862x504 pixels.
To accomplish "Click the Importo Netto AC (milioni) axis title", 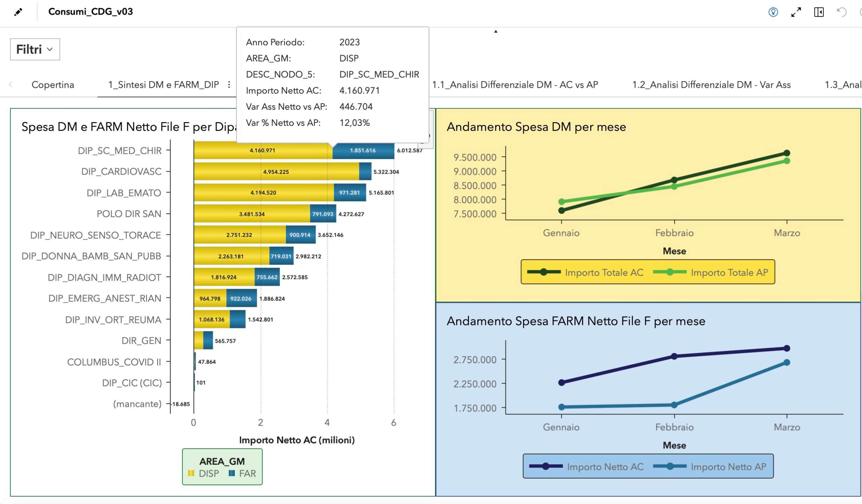I will (x=297, y=440).
